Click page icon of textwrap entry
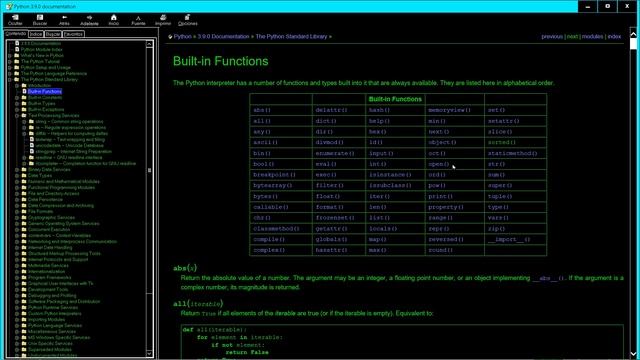This screenshot has height=360, width=640. (x=32, y=140)
